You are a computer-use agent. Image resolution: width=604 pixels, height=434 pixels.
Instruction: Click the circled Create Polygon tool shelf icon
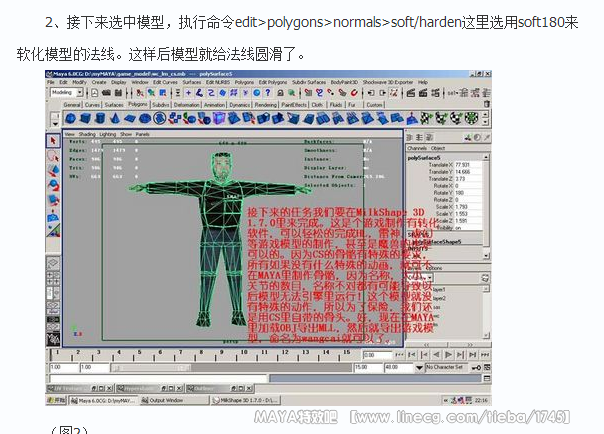point(160,118)
